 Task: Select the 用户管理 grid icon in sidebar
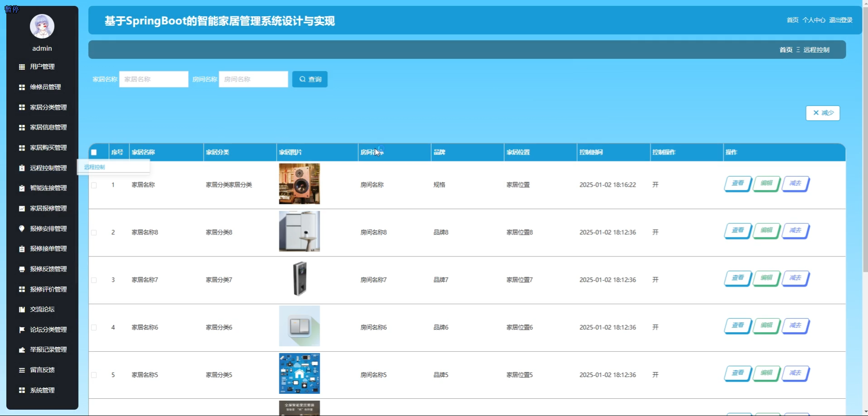coord(22,67)
